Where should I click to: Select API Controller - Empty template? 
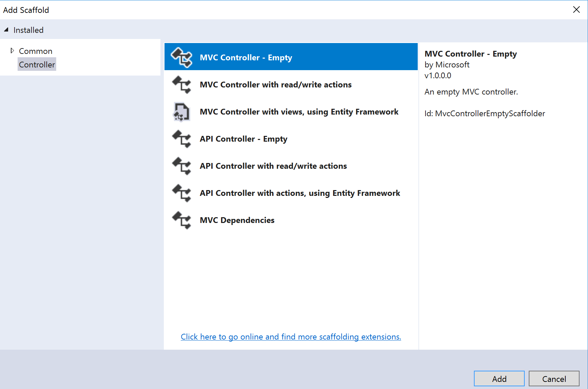pyautogui.click(x=291, y=139)
